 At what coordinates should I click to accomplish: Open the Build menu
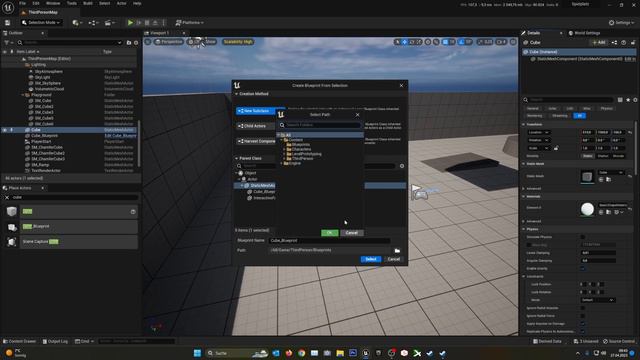[88, 3]
